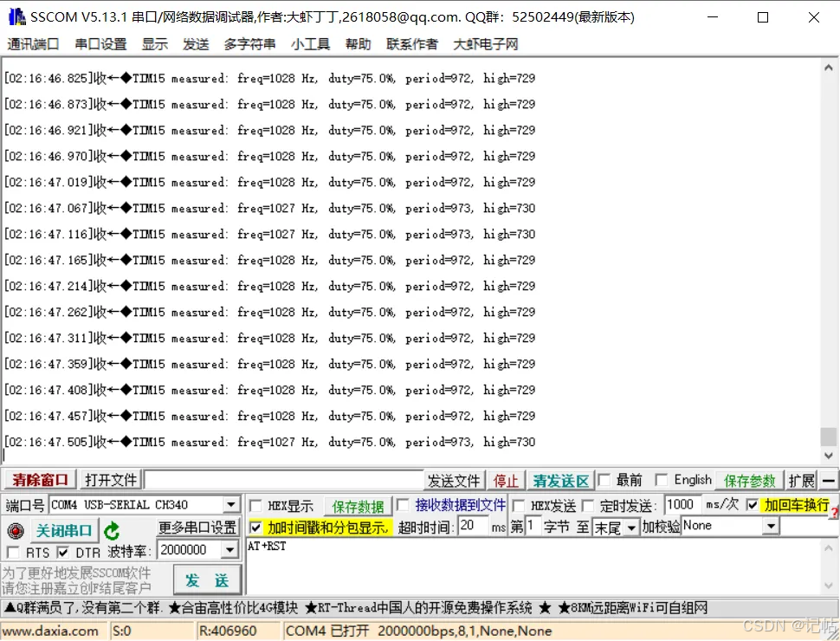
Task: Click the 保存参数 button
Action: coord(749,481)
